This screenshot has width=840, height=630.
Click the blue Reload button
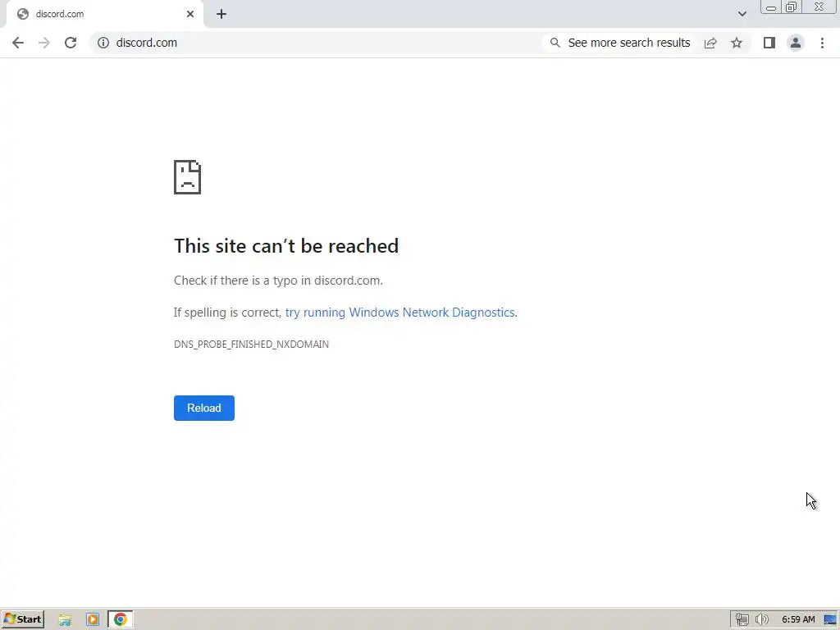pyautogui.click(x=204, y=409)
